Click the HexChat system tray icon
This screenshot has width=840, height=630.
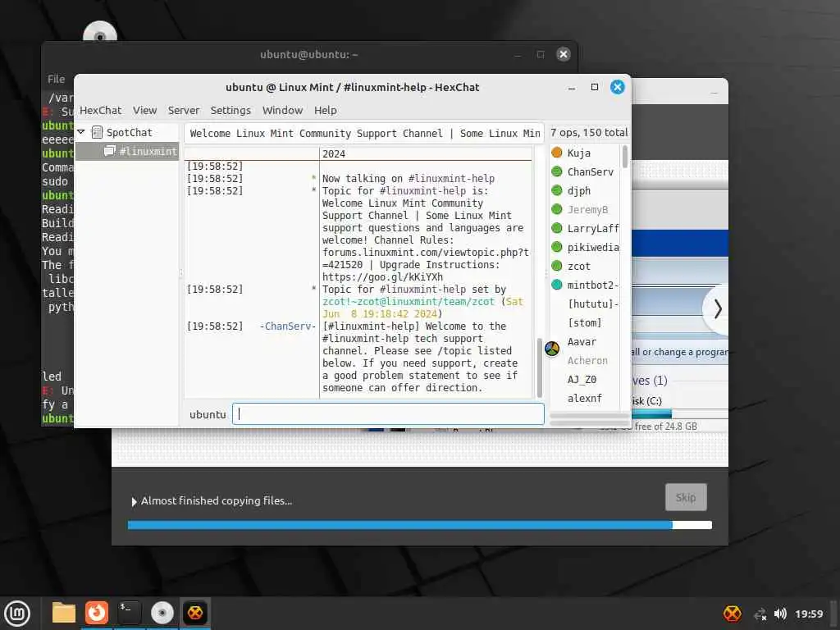coord(733,614)
